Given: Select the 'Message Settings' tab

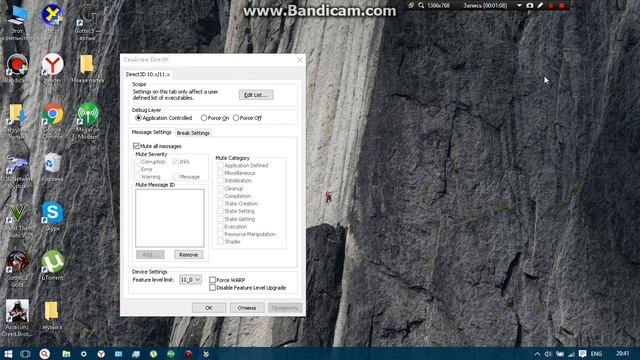Looking at the screenshot, I should point(151,132).
